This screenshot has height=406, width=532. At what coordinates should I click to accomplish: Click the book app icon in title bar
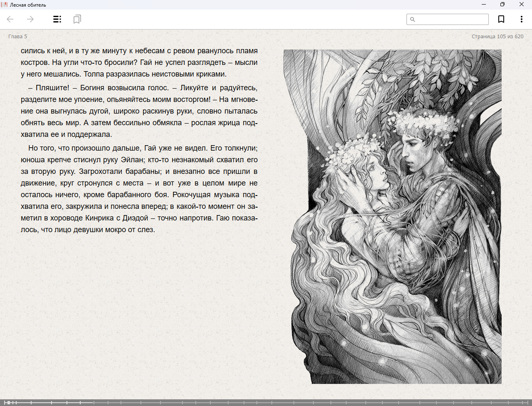click(5, 5)
